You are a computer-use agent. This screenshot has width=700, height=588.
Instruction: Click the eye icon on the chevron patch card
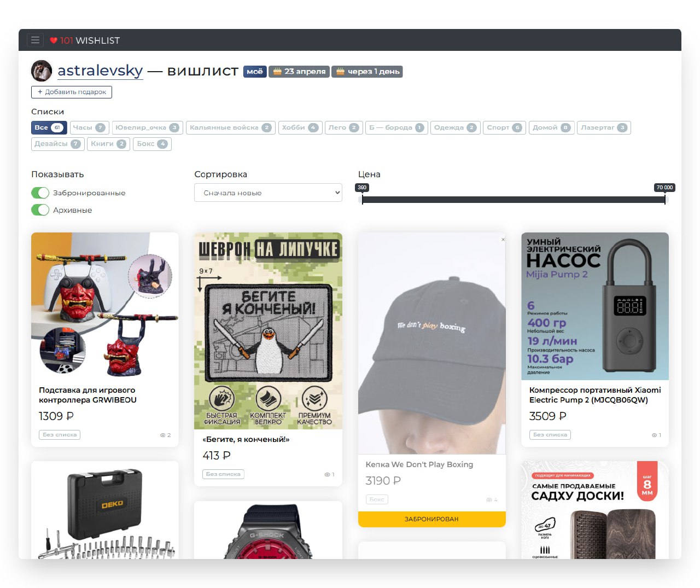[x=328, y=474]
